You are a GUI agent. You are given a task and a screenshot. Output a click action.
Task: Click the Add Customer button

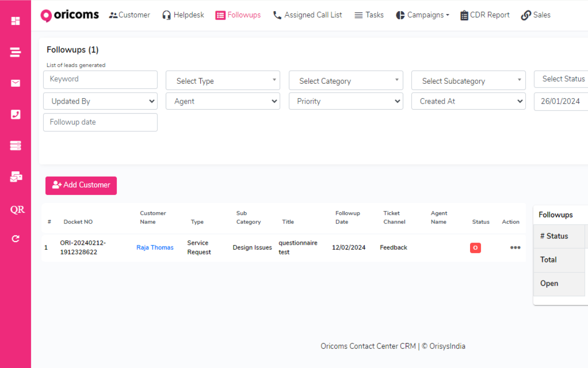click(x=81, y=185)
